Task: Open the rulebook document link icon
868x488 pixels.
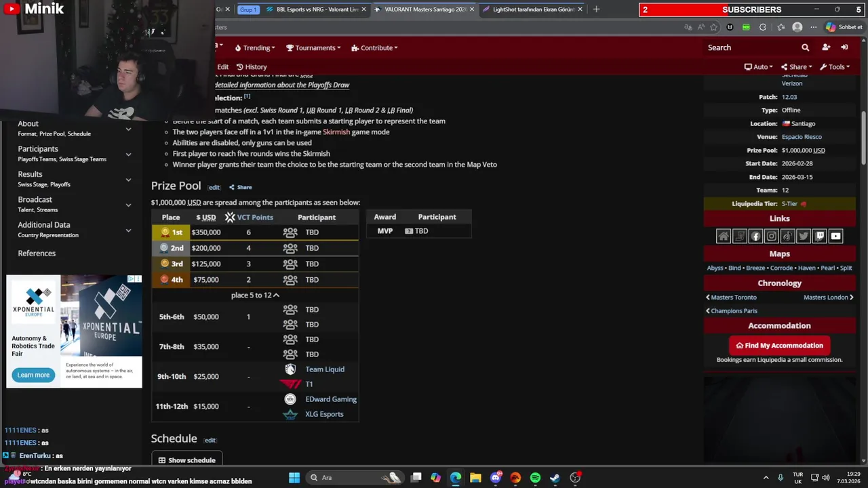Action: click(x=740, y=236)
